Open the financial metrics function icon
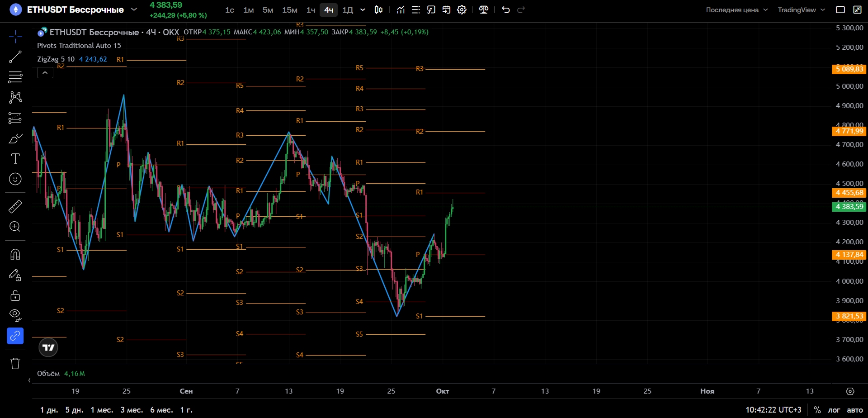The width and height of the screenshot is (868, 418). click(x=431, y=9)
